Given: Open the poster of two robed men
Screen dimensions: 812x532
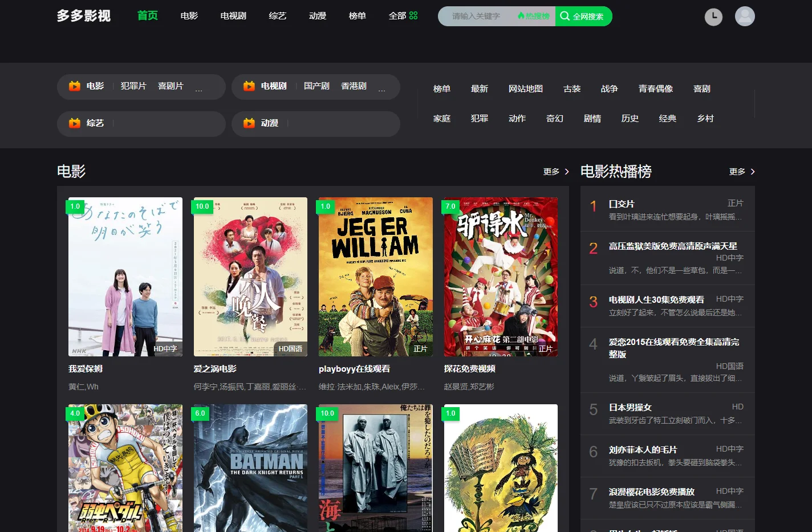Looking at the screenshot, I should tap(376, 468).
